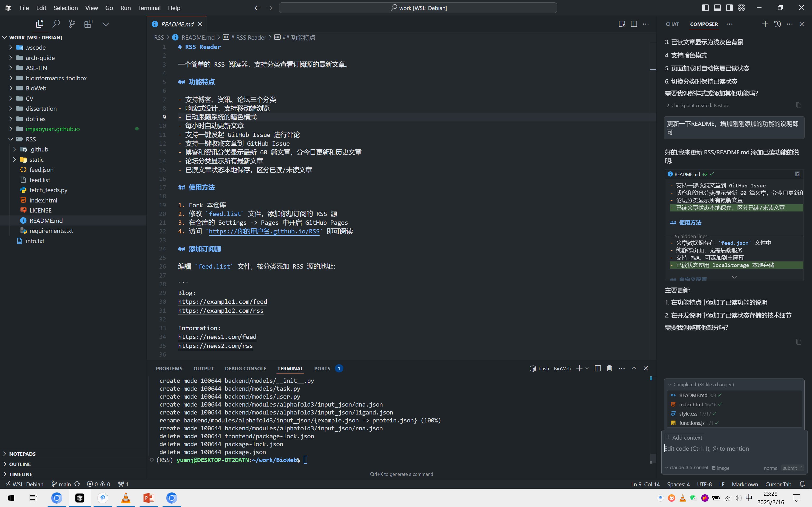Image resolution: width=812 pixels, height=507 pixels.
Task: Toggle primary sidebar layout button
Action: pos(705,8)
